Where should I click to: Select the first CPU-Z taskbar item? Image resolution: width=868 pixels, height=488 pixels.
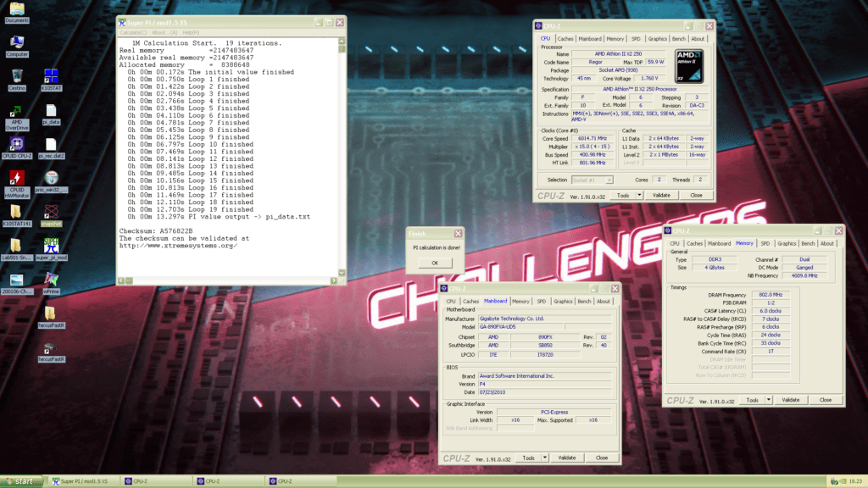point(155,481)
